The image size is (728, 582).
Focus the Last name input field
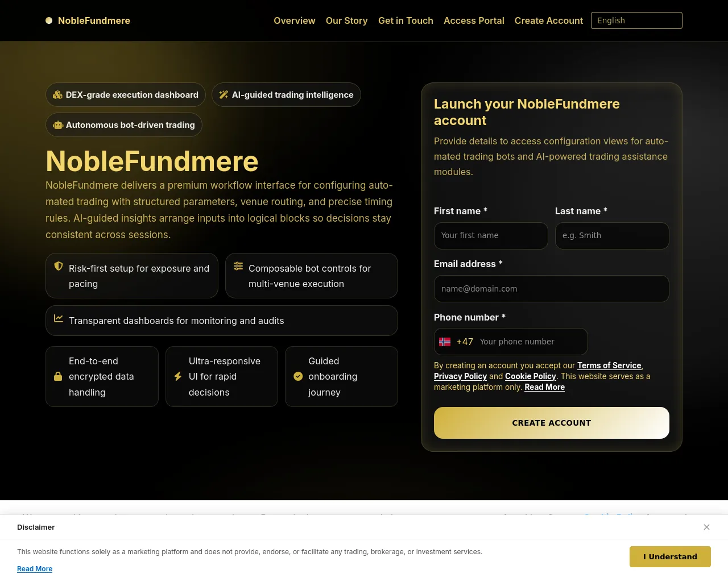(612, 236)
